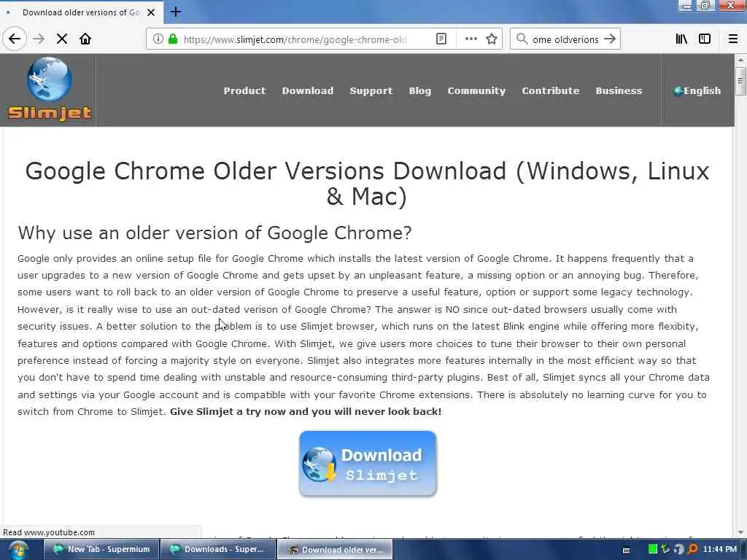Image resolution: width=747 pixels, height=560 pixels.
Task: Click the green padlock security icon
Action: tap(173, 39)
